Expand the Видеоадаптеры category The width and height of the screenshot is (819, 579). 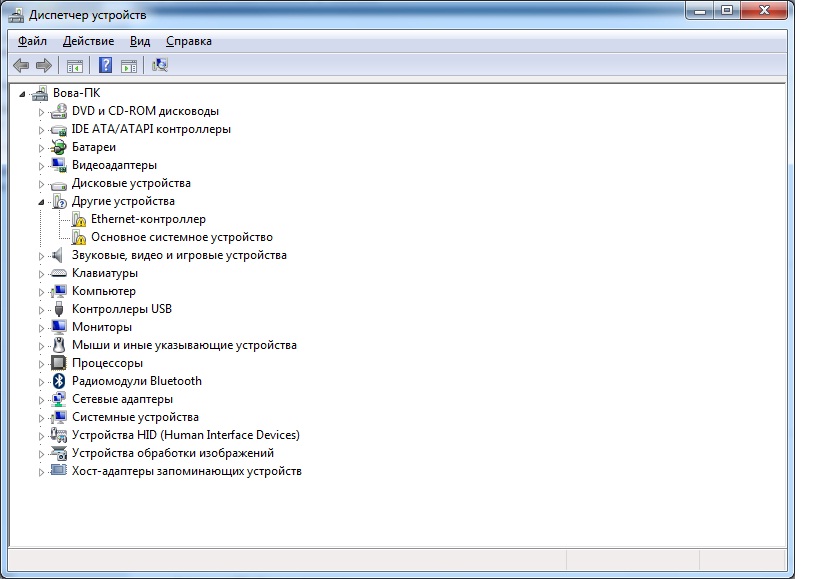pos(42,166)
